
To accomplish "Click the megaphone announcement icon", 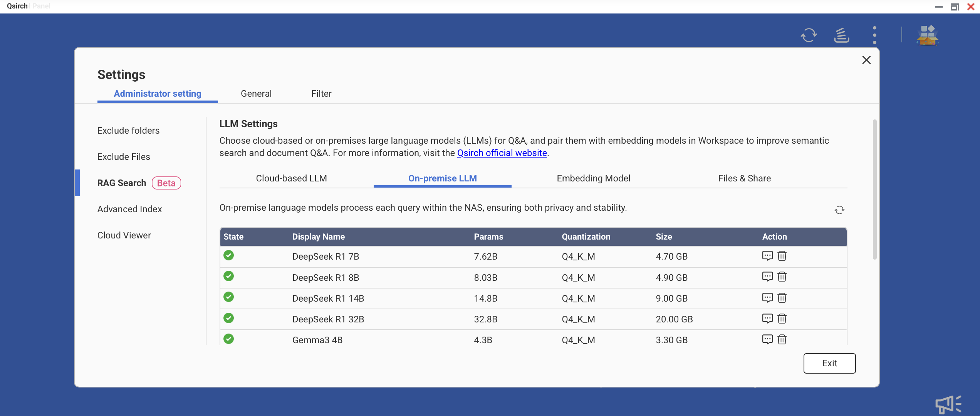I will coord(948,404).
